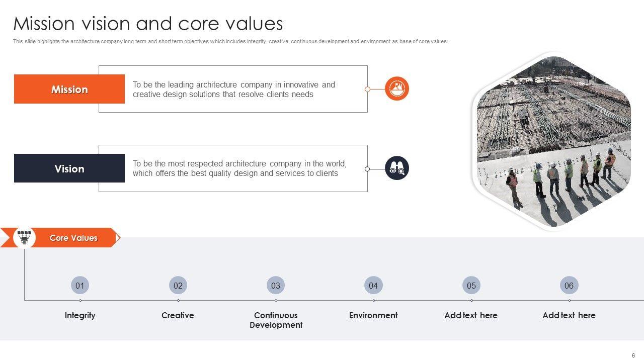Select the Core Values banner
The image size is (644, 362).
[x=74, y=238]
